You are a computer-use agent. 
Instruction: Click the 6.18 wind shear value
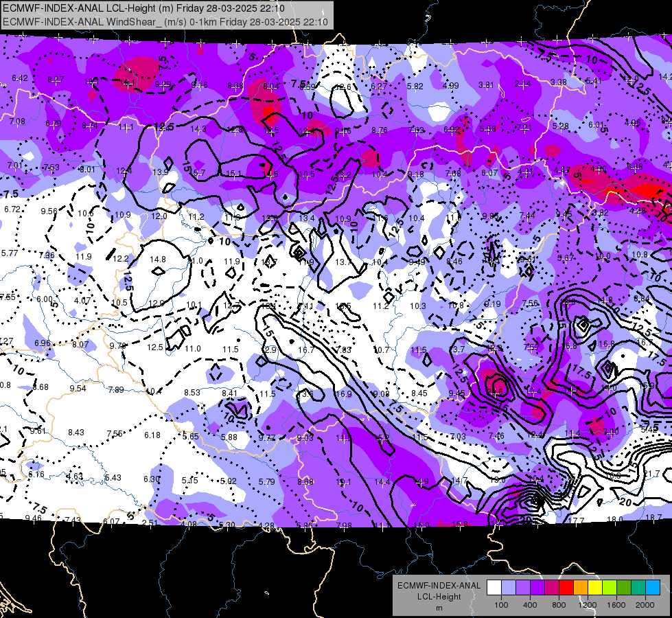click(152, 435)
